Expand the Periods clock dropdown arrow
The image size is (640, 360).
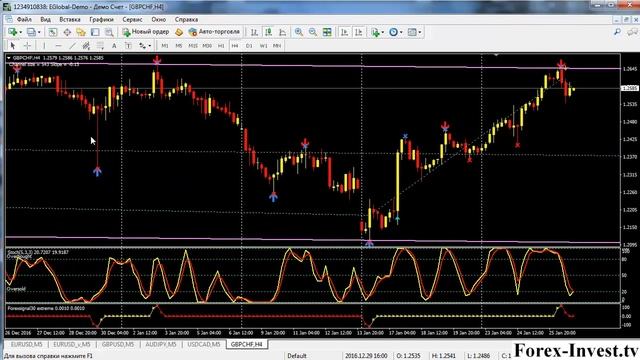pos(401,32)
